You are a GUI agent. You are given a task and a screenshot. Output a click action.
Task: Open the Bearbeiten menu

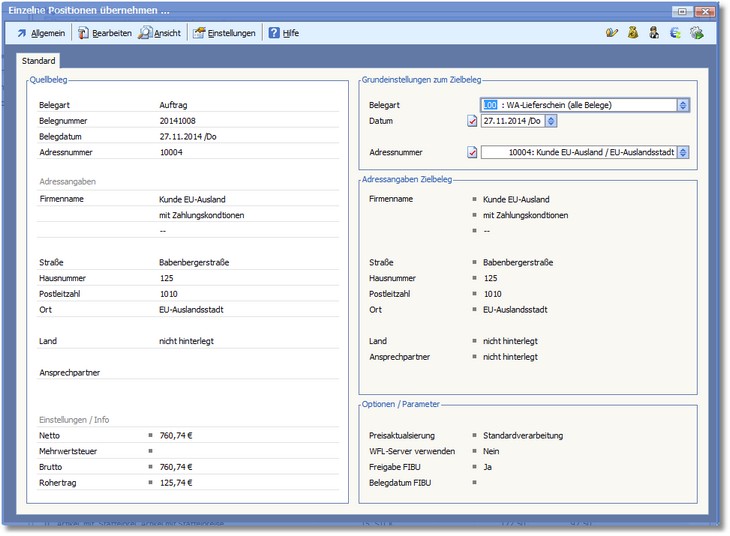pos(104,33)
